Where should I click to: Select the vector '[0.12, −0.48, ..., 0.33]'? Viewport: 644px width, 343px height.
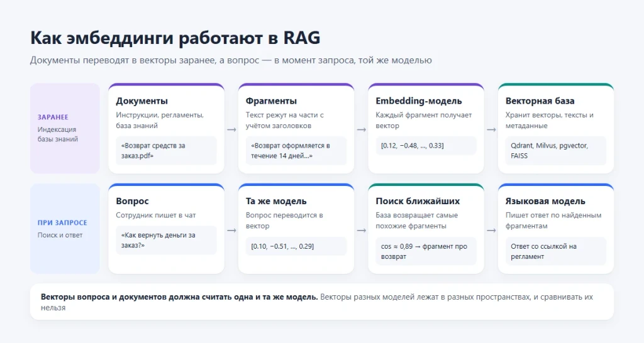[x=426, y=146]
